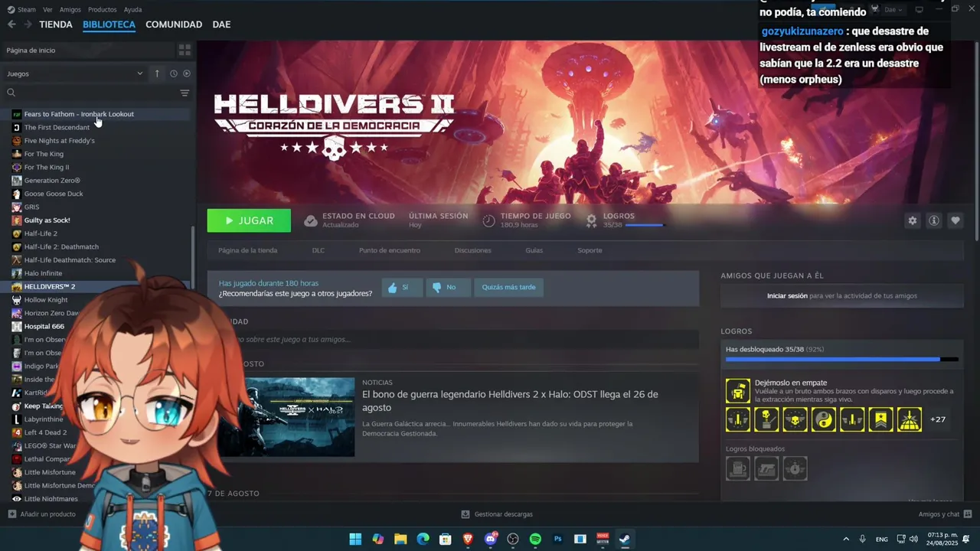This screenshot has height=551, width=980.
Task: Select Half-Life 2: Deathmatch in library
Action: coord(96,246)
